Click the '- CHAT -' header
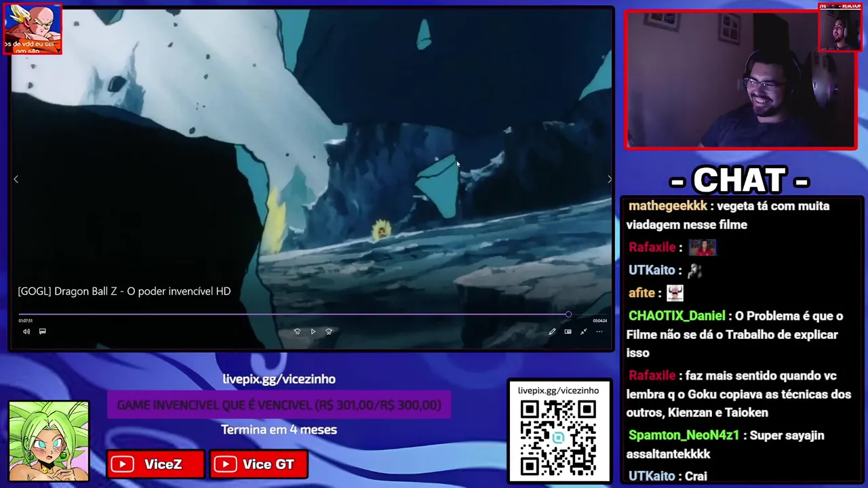The height and width of the screenshot is (488, 868). [x=739, y=181]
